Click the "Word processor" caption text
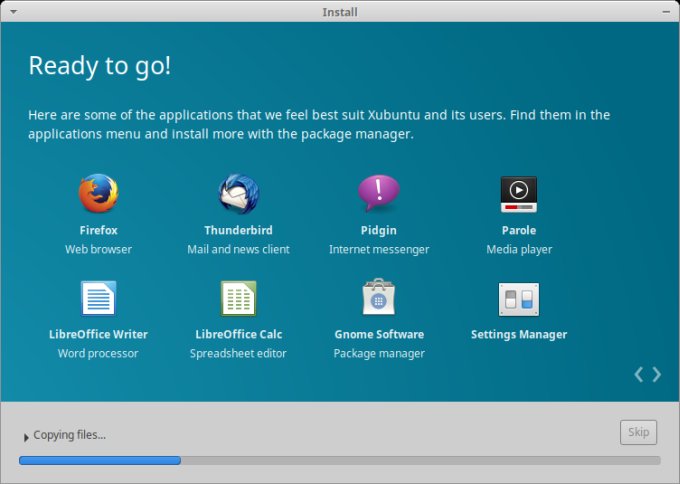Screen dimensions: 680x484 point(98,353)
